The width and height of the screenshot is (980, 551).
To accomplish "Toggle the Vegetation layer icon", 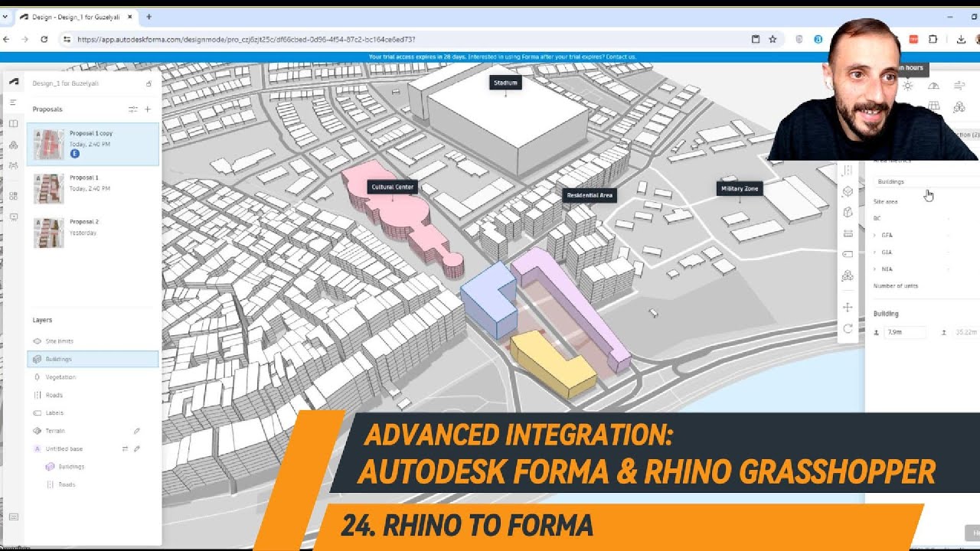I will [x=38, y=377].
